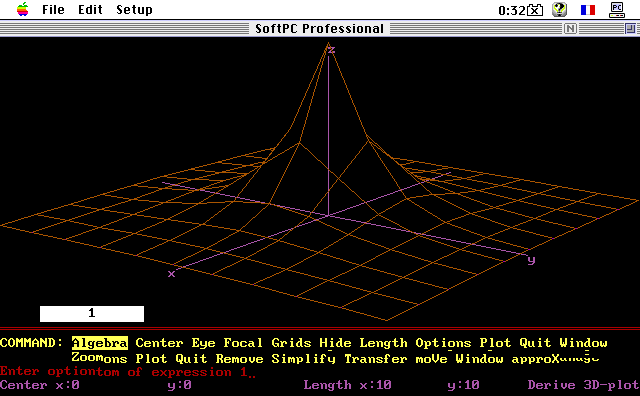Click the clock close box icon

click(535, 10)
